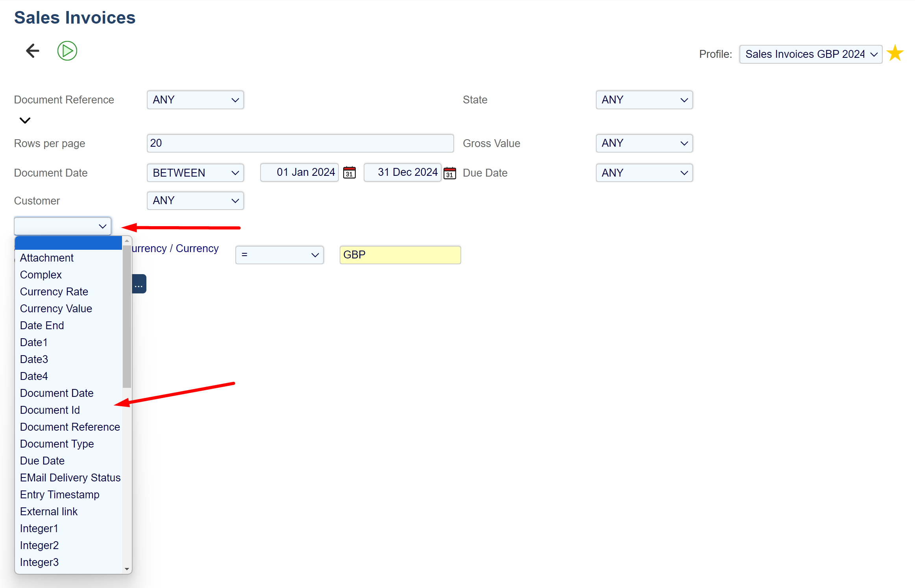Click the Rows per page field
This screenshot has height=588, width=915.
[x=300, y=143]
